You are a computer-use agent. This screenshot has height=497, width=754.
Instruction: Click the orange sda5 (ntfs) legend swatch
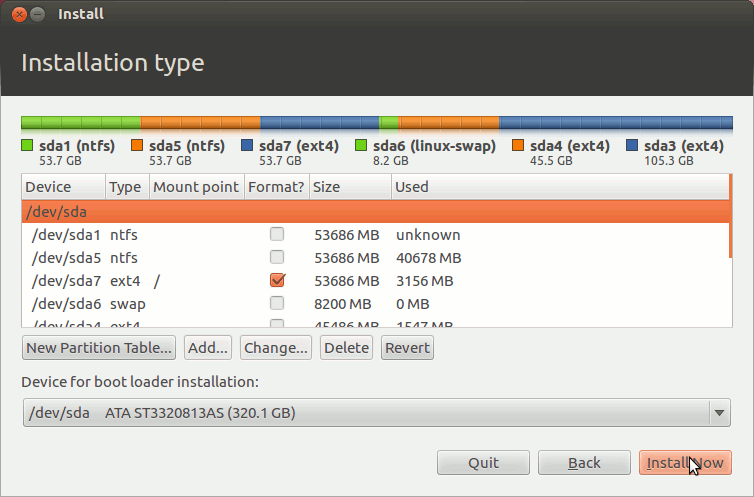click(138, 146)
